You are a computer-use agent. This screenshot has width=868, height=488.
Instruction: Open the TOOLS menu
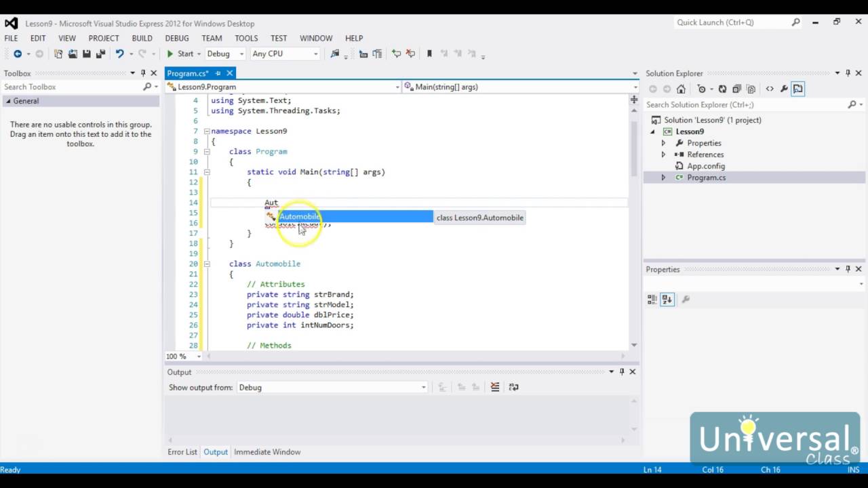pos(246,38)
